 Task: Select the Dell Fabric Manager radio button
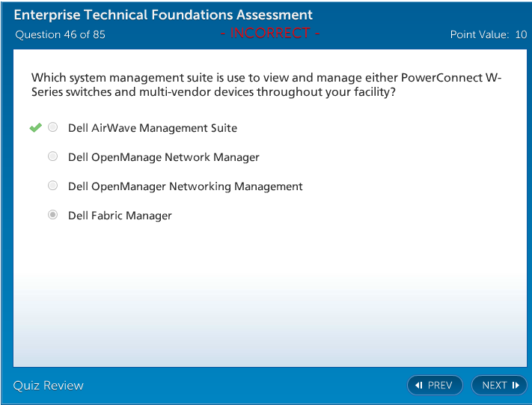point(53,215)
